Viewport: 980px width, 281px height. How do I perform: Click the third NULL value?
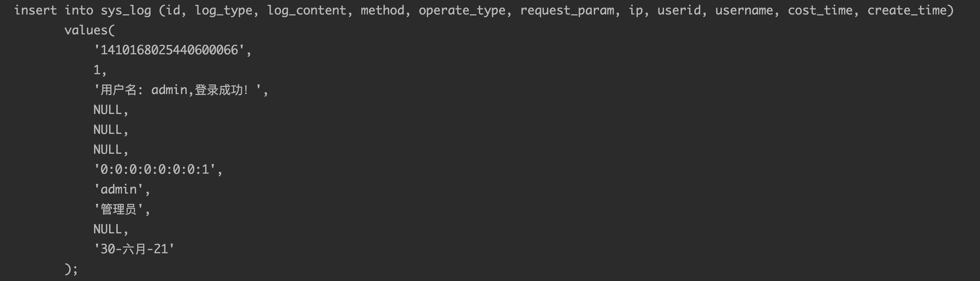click(x=108, y=149)
